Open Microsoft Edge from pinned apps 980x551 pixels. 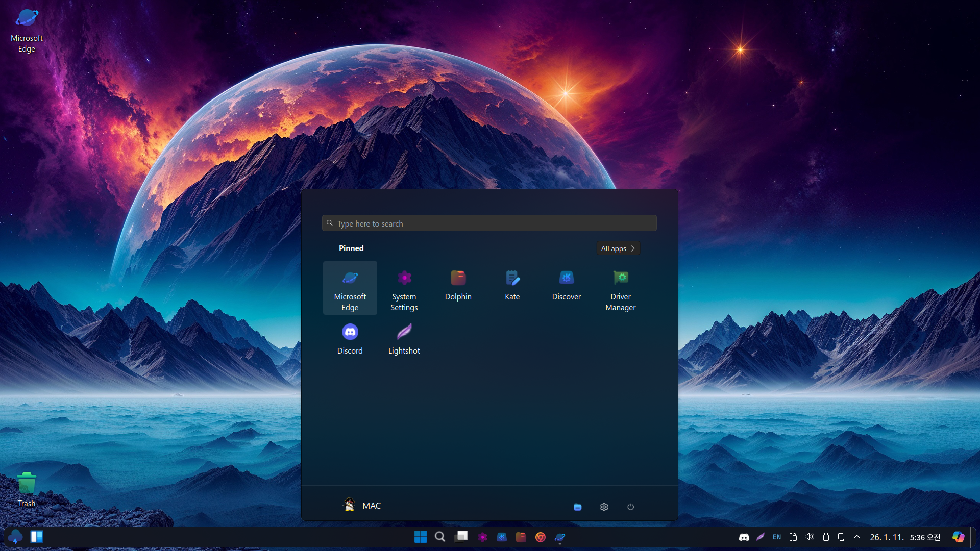click(x=350, y=288)
